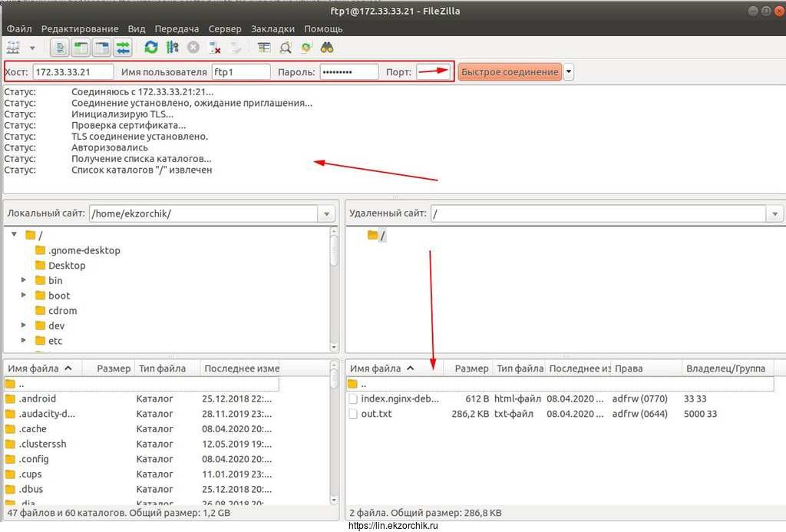This screenshot has height=532, width=786.
Task: Toggle processing of the transfer queue
Action: 172,48
